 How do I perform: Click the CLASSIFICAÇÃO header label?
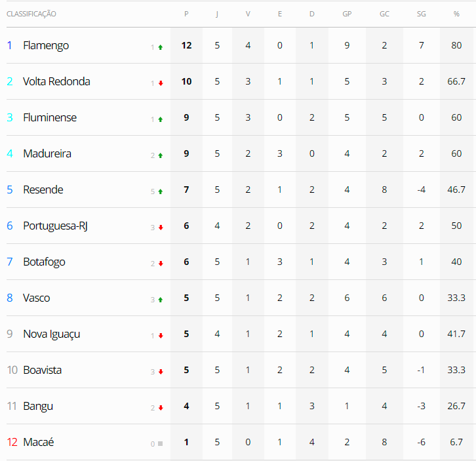coord(31,14)
